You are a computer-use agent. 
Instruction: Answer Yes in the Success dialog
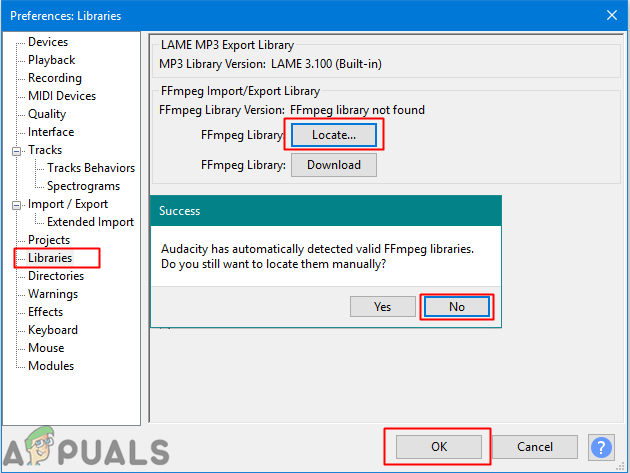click(382, 307)
